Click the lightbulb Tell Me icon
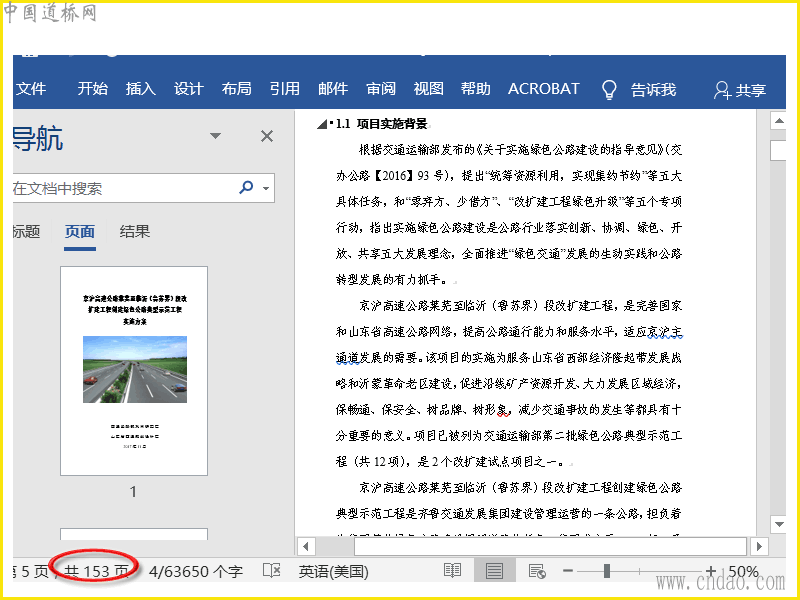This screenshot has height=600, width=800. [609, 90]
